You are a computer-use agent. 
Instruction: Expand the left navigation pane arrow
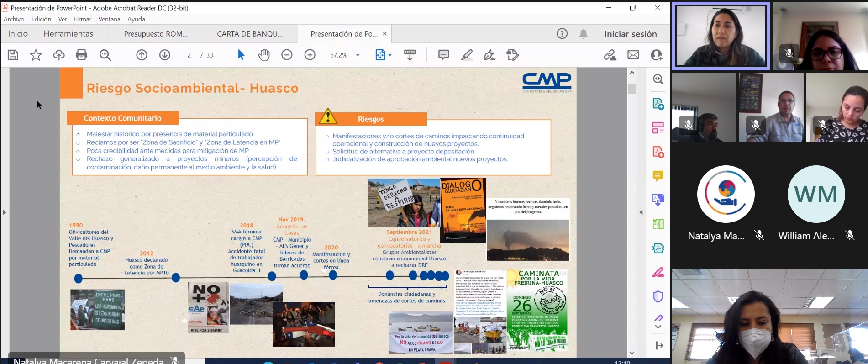point(5,212)
